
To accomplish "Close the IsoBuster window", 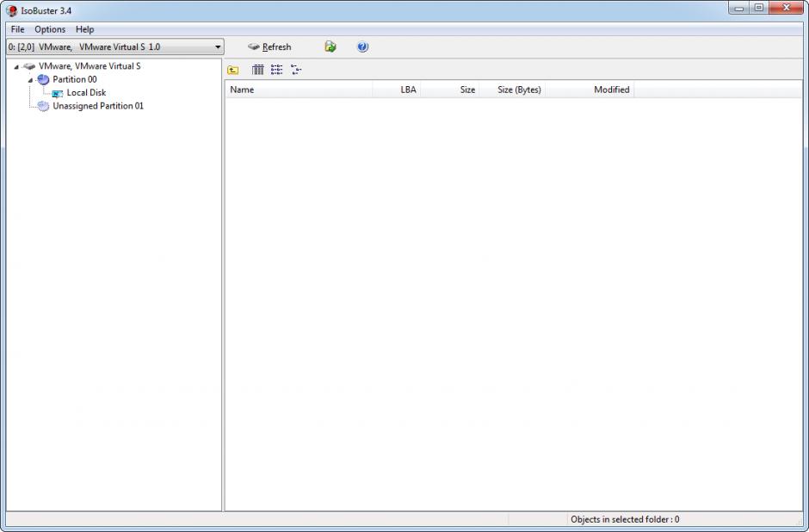I will (787, 8).
